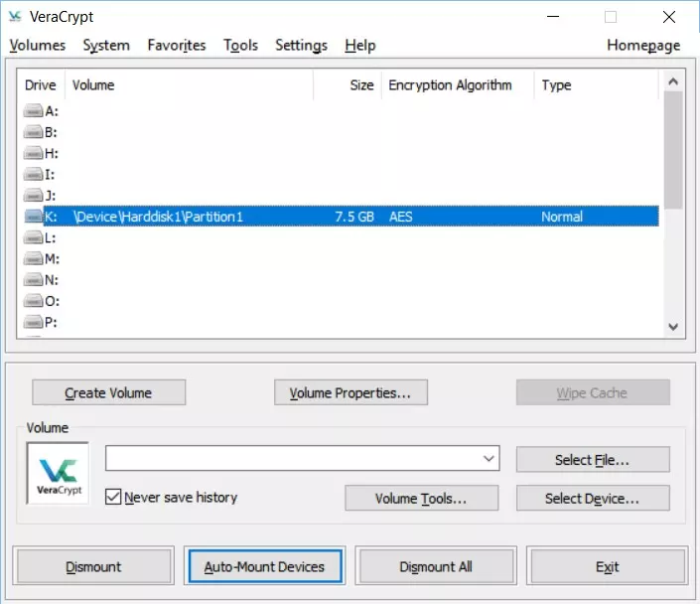Viewport: 700px width, 604px height.
Task: Click Select Device button
Action: [x=593, y=498]
